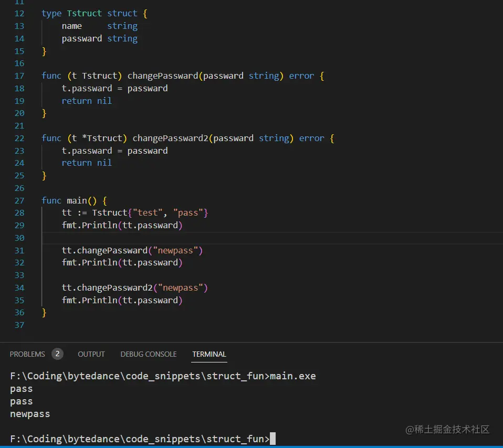Image resolution: width=503 pixels, height=448 pixels.
Task: Click 'return nil' on line 19
Action: 87,101
